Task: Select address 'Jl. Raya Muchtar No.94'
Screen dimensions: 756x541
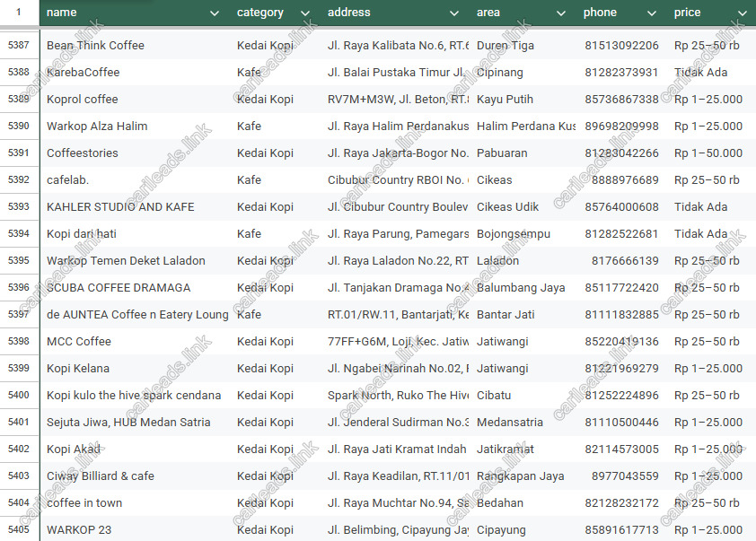Action: (397, 503)
